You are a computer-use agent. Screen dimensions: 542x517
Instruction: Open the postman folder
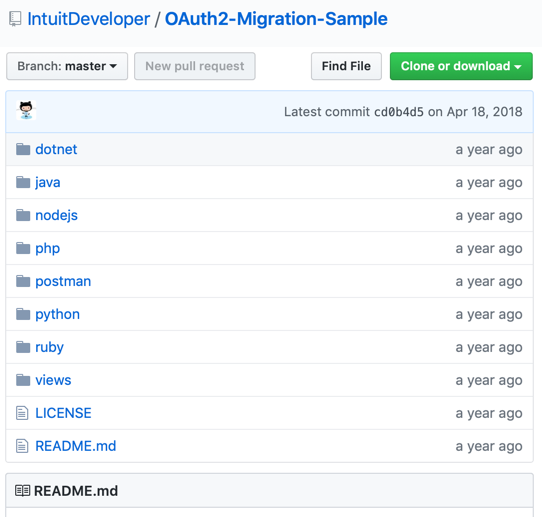coord(63,281)
